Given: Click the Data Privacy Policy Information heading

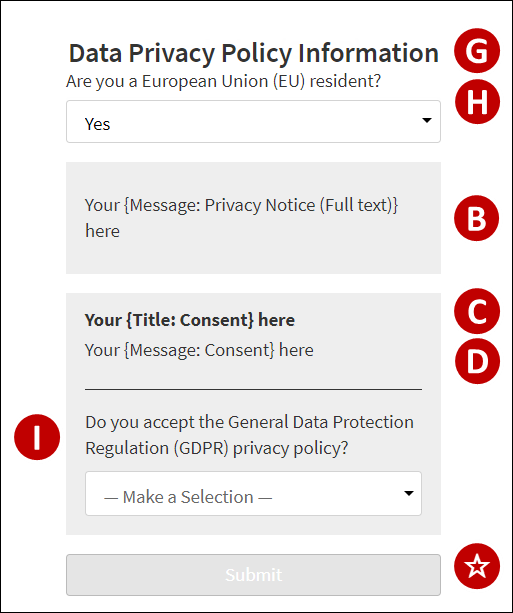Looking at the screenshot, I should coord(253,53).
